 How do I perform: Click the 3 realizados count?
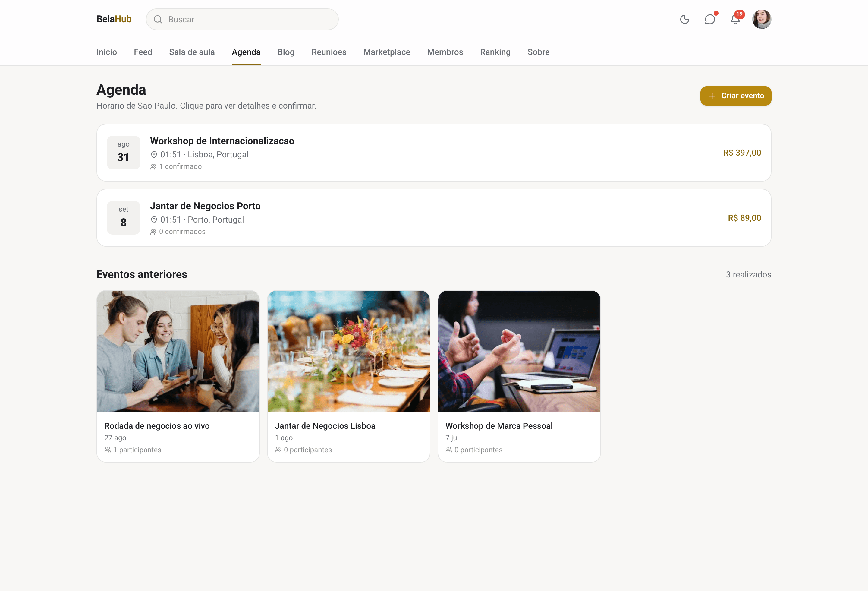748,275
